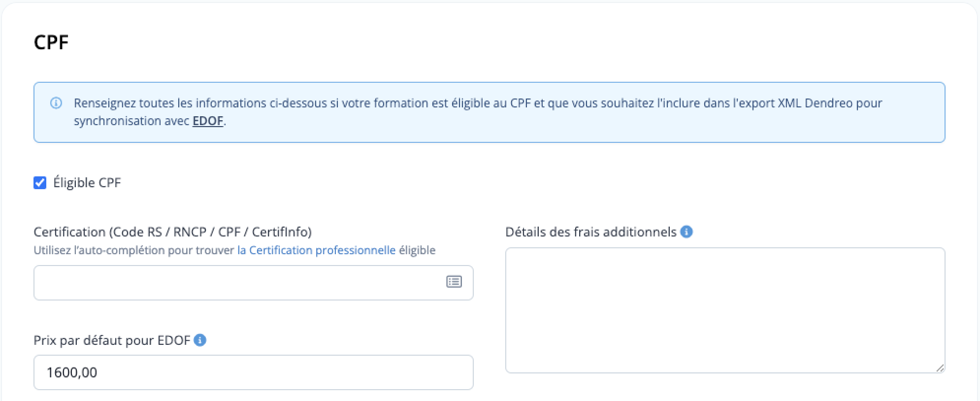Click the Prix par défaut pour EDOF label
This screenshot has height=401, width=980.
(112, 340)
